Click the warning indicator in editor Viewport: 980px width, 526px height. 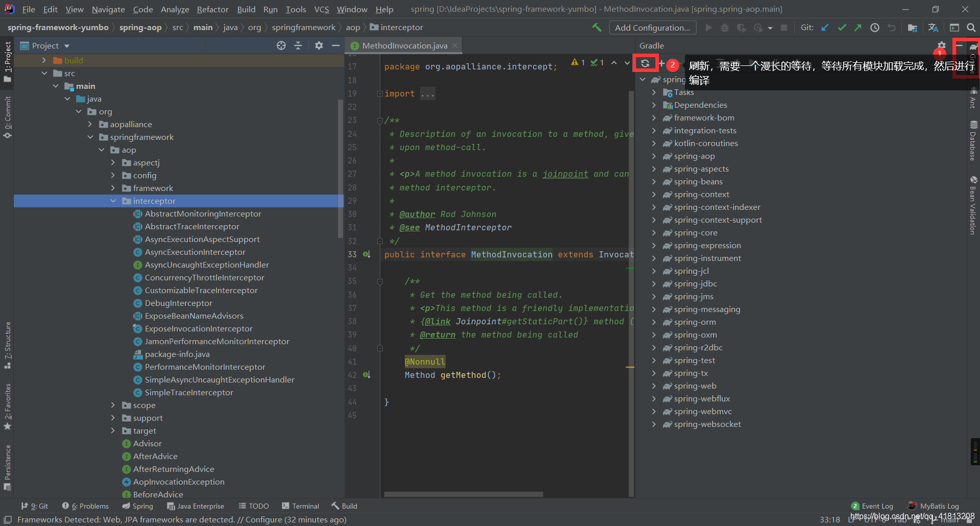(578, 62)
